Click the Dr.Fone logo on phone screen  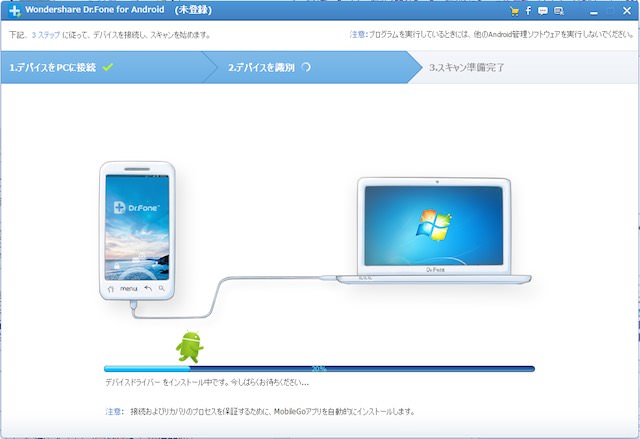point(136,208)
